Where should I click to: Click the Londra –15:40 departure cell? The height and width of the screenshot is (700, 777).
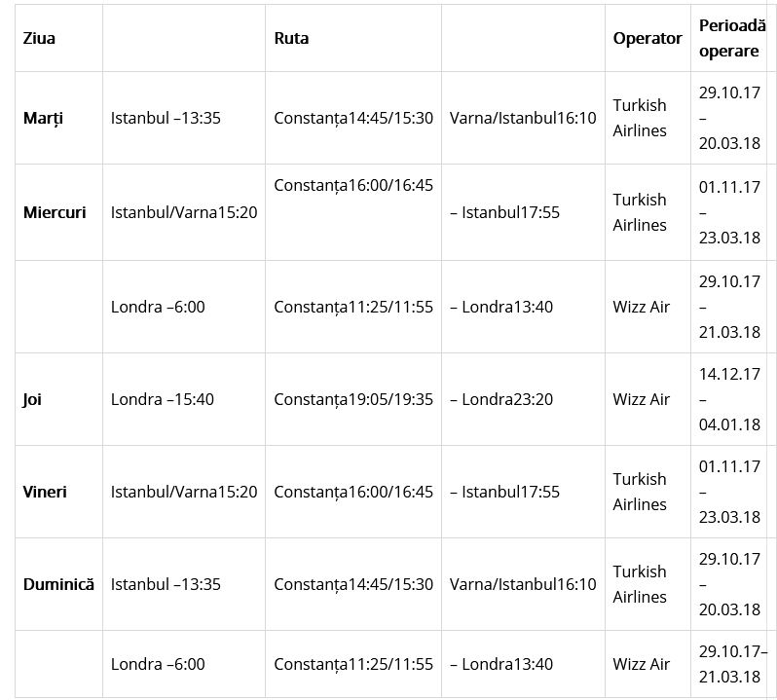[163, 399]
